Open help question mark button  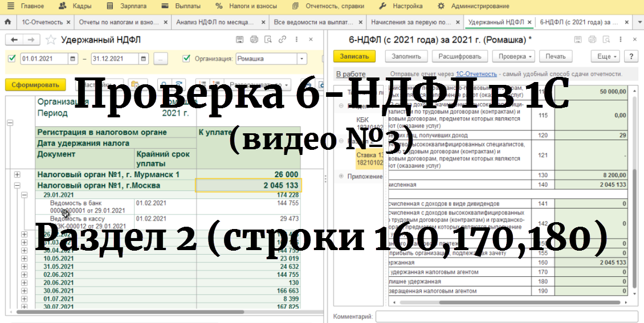tap(631, 56)
